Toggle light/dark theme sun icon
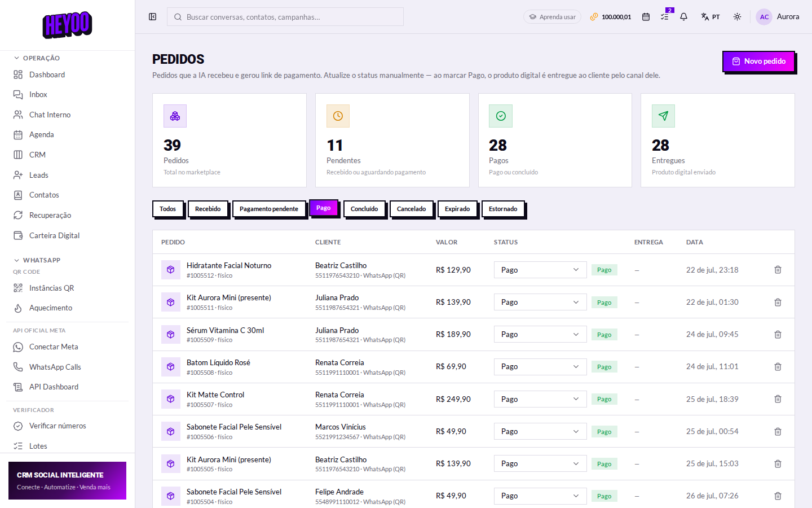Screen dimensions: 812x508 pos(737,17)
